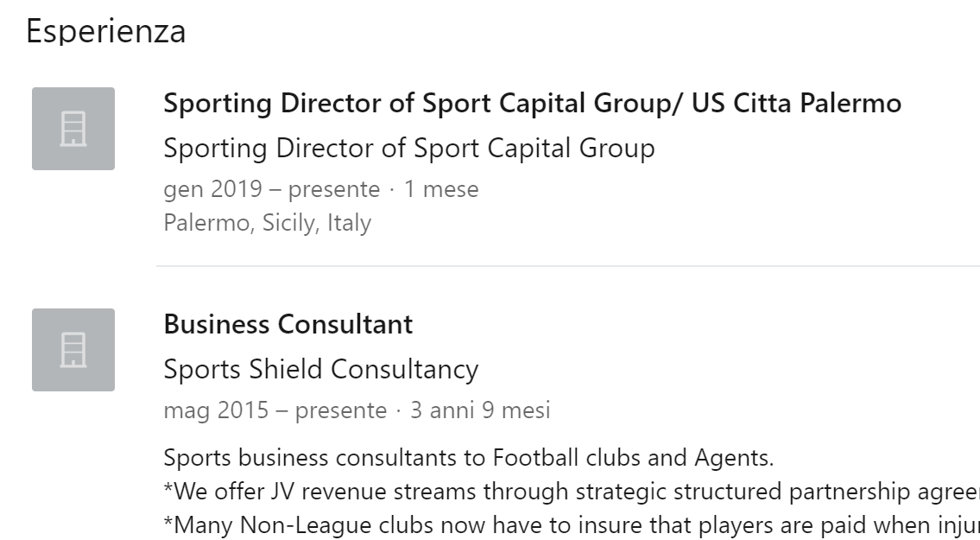Click the '3 anni 9 mesi' duration text
The height and width of the screenshot is (540, 980).
[x=480, y=410]
